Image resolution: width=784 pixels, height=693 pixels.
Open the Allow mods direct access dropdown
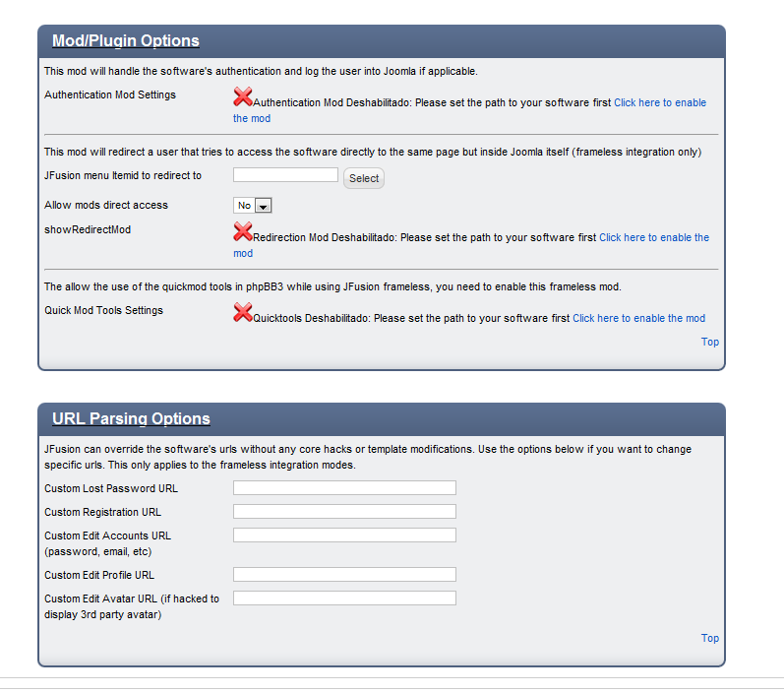click(x=252, y=206)
